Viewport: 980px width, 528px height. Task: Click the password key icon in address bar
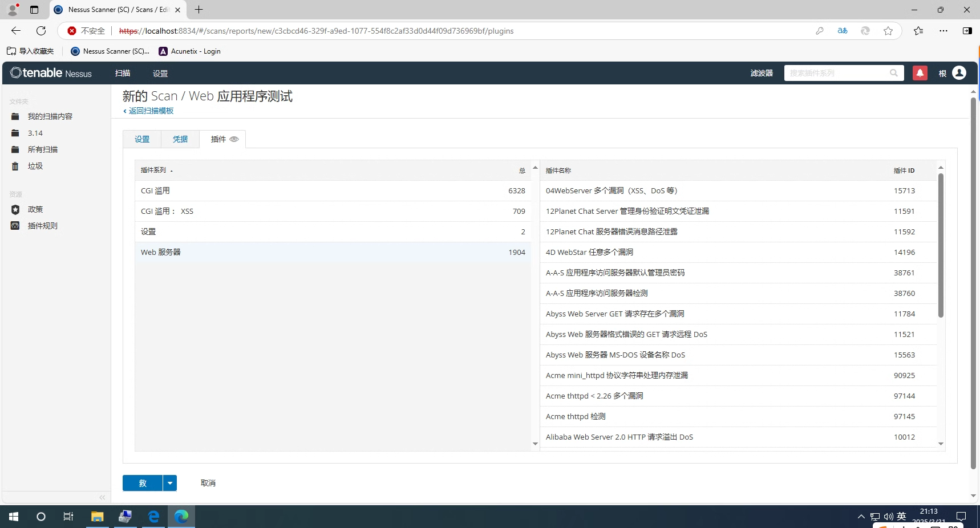pos(820,31)
